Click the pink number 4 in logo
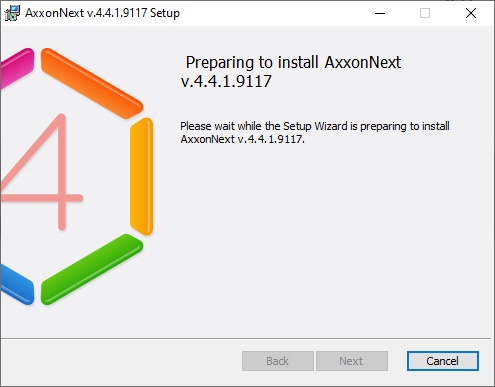This screenshot has width=495, height=387. coord(42,172)
